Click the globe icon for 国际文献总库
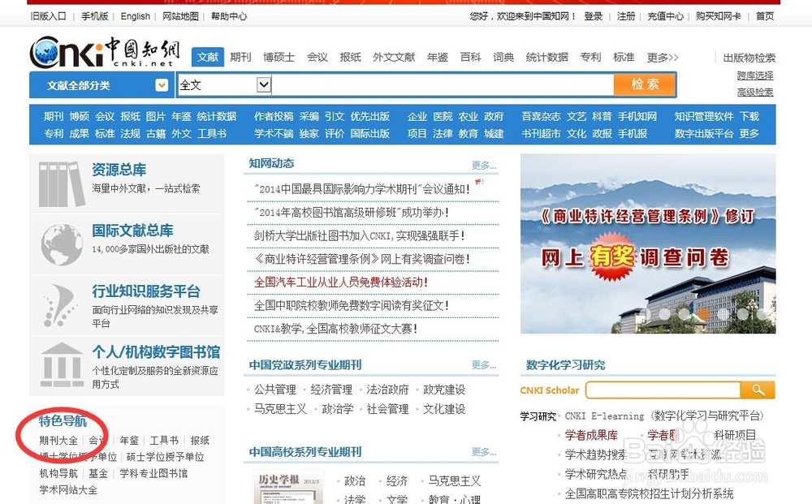Image resolution: width=812 pixels, height=504 pixels. (x=63, y=245)
